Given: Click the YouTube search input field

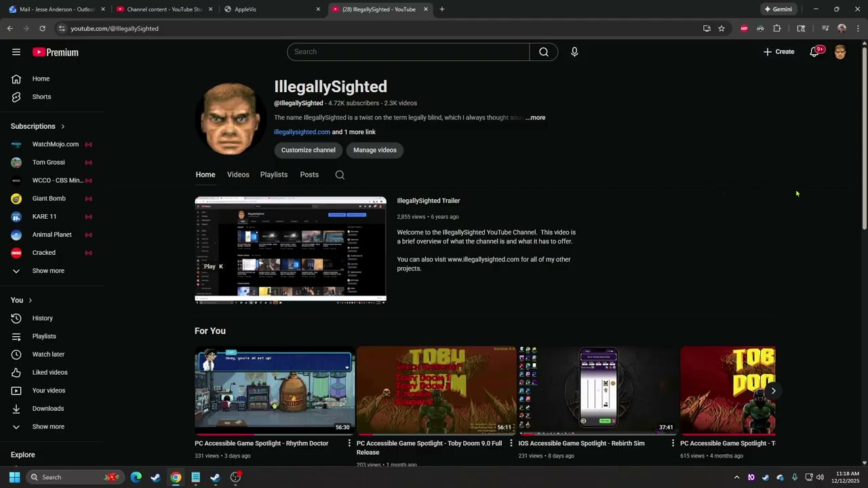Looking at the screenshot, I should pos(408,52).
